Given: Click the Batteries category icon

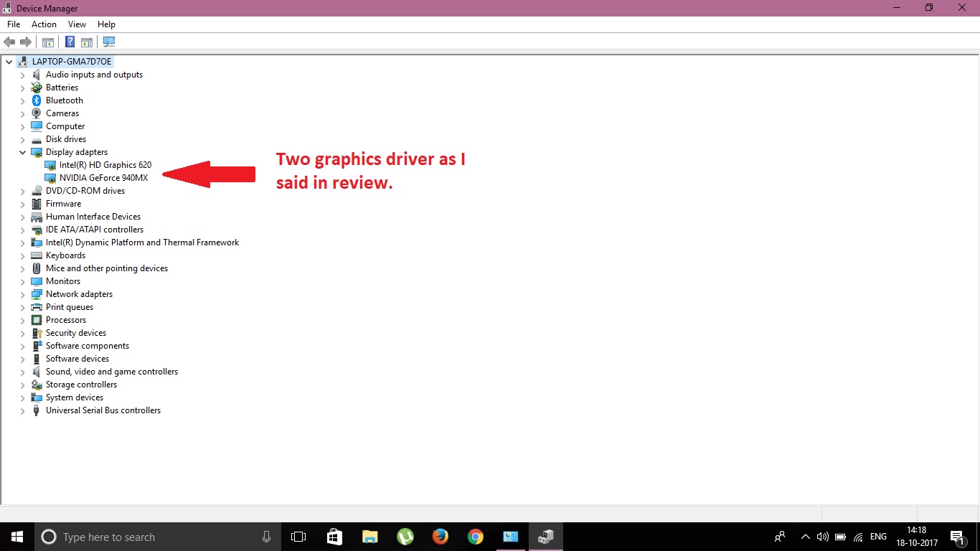Looking at the screenshot, I should (37, 88).
